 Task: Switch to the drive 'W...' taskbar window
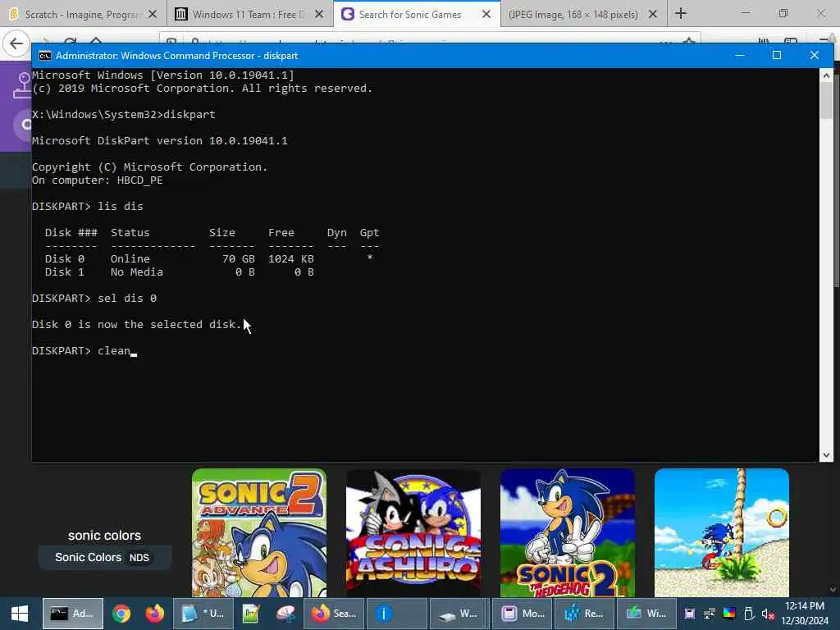pyautogui.click(x=458, y=614)
